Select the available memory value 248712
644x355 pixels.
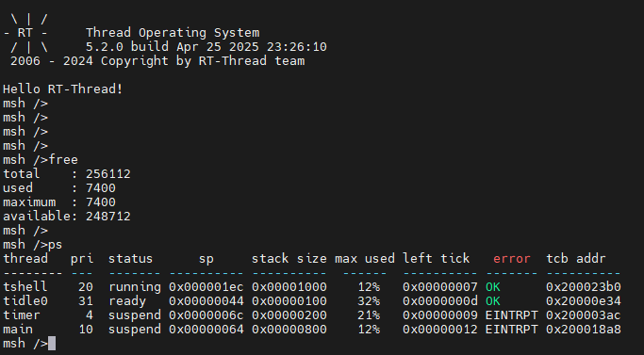[x=108, y=217]
